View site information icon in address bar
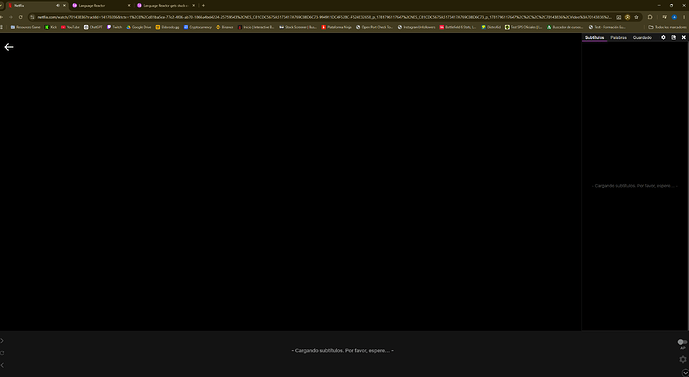 (x=32, y=17)
